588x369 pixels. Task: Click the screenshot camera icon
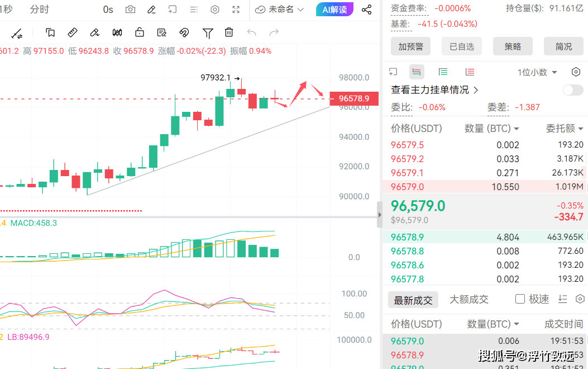pos(130,10)
